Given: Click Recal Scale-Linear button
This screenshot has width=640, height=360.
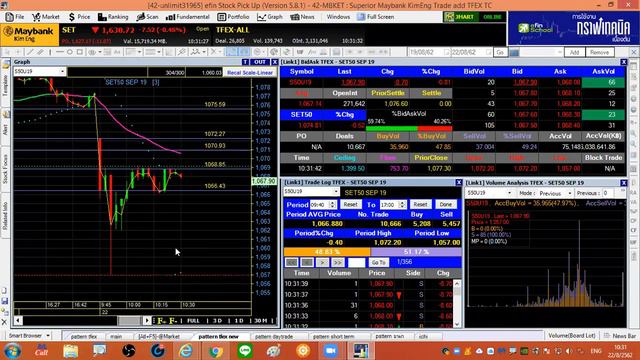Looking at the screenshot, I should click(250, 72).
